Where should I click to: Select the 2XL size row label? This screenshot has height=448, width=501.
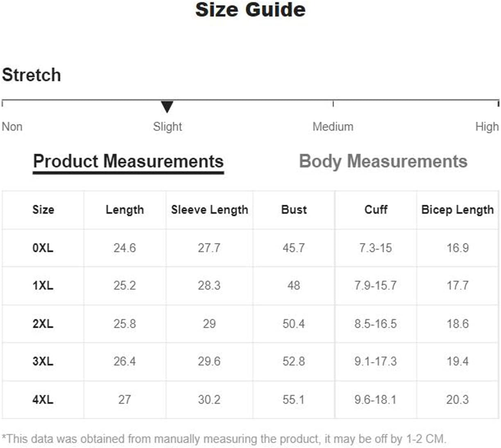(43, 324)
